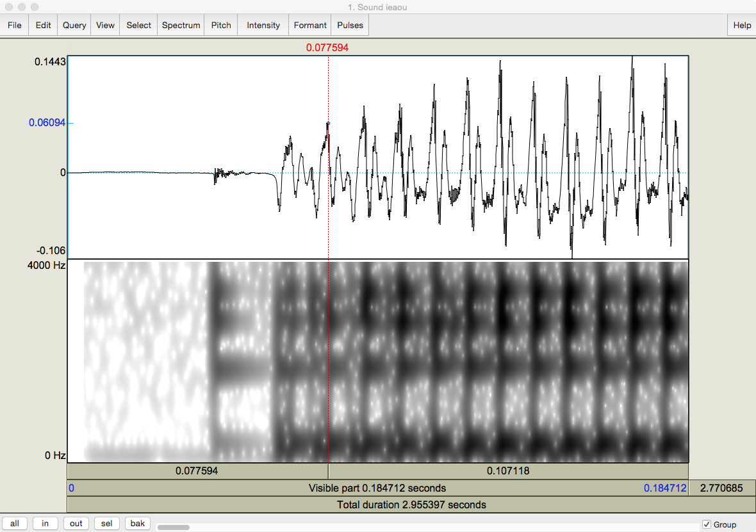Open the Query menu

coord(74,25)
